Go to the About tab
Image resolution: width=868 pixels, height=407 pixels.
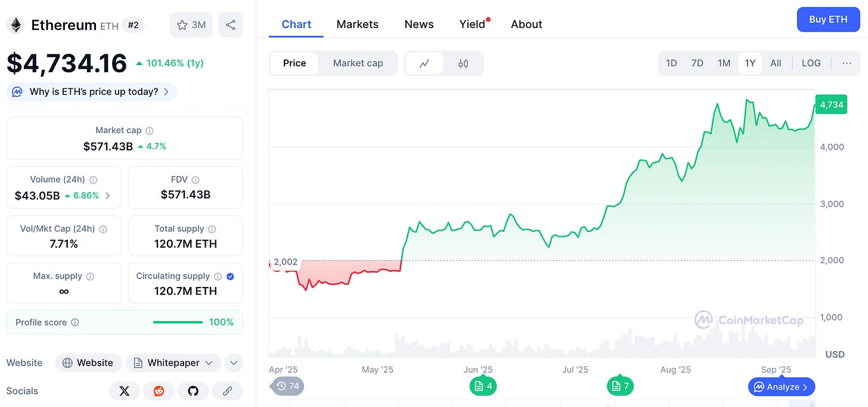coord(526,24)
